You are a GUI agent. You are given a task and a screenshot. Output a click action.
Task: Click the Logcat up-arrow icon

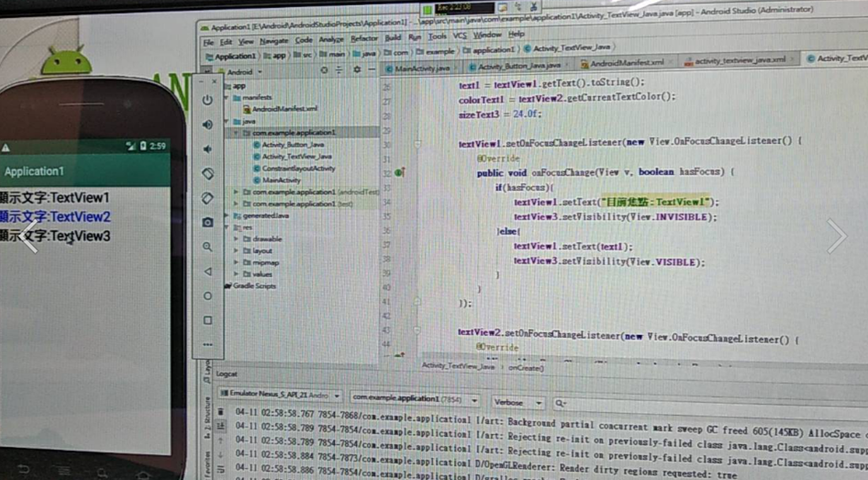(220, 440)
